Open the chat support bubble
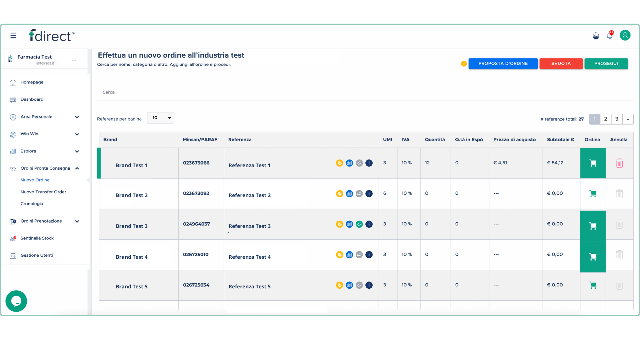Image resolution: width=644 pixels, height=340 pixels. 16,301
